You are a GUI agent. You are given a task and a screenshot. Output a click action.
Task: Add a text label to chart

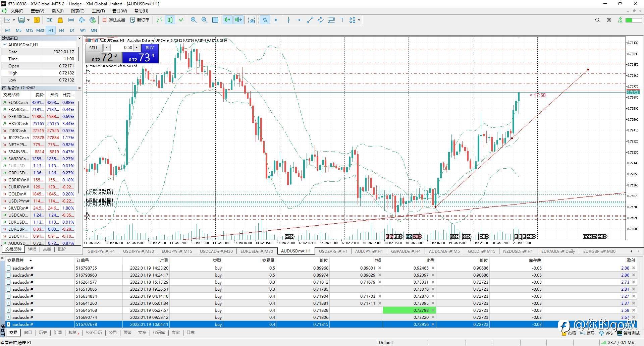(342, 20)
